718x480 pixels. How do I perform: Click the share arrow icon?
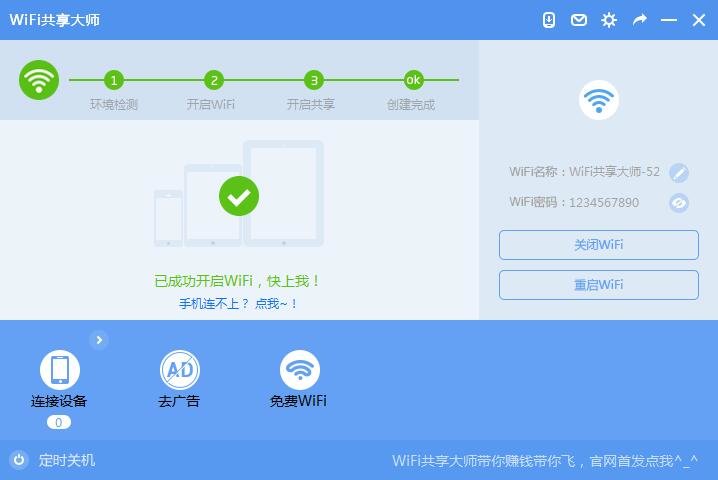(x=639, y=20)
